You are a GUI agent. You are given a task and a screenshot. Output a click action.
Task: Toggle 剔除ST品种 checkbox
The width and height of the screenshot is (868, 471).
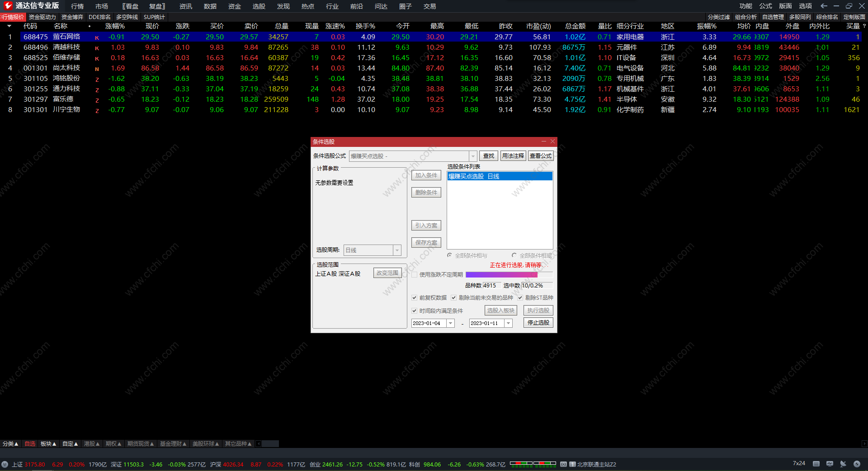[520, 297]
